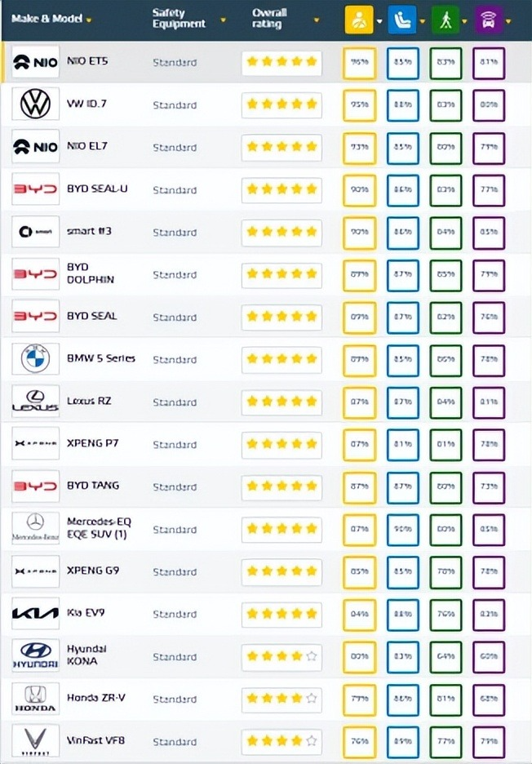Image resolution: width=532 pixels, height=764 pixels.
Task: Open the Safety Equipment sort arrow
Action: [223, 20]
